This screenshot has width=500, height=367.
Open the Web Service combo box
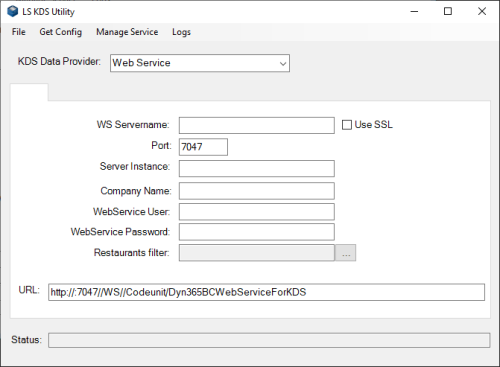click(200, 63)
